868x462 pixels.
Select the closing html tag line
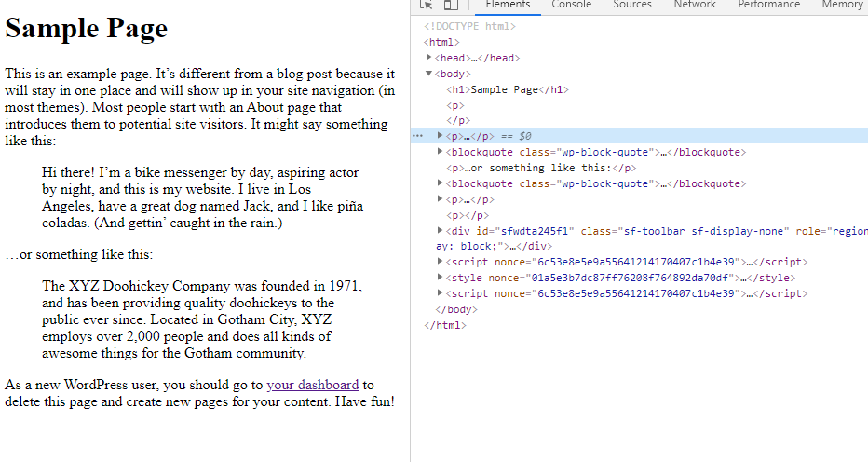[x=445, y=325]
